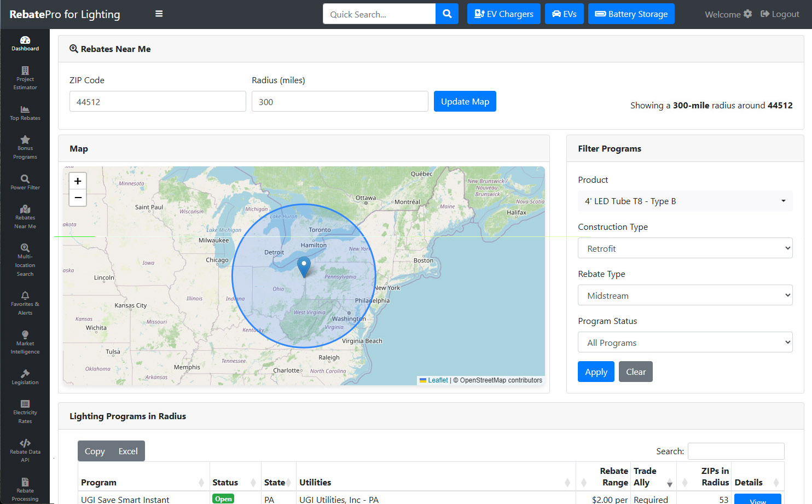
Task: Export table to Excel
Action: click(x=128, y=451)
